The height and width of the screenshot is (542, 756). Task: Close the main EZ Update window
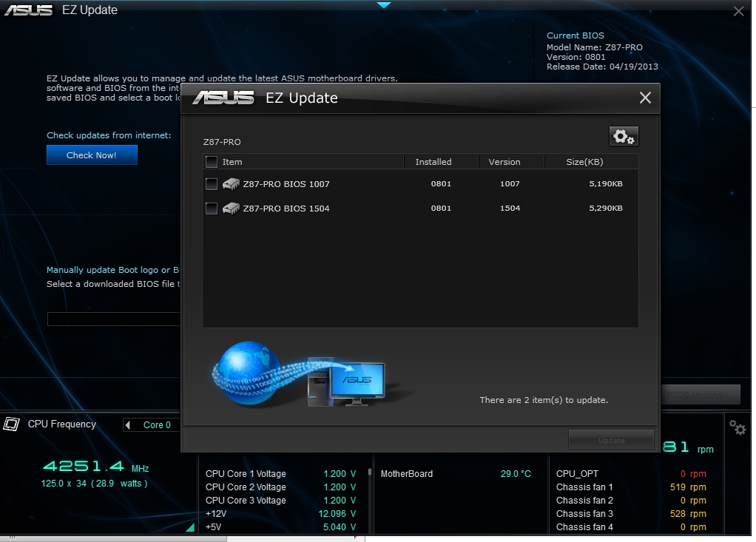coord(738,11)
